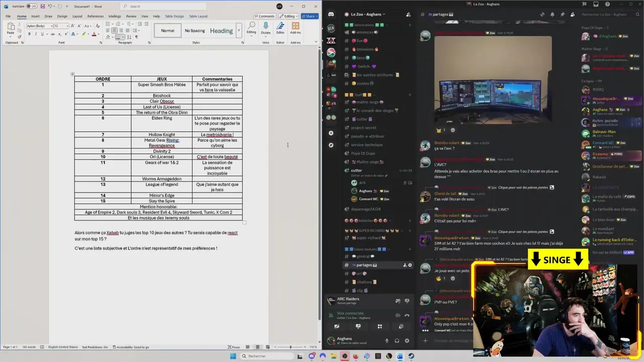The image size is (644, 362).
Task: Select the Heading style
Action: point(221,31)
